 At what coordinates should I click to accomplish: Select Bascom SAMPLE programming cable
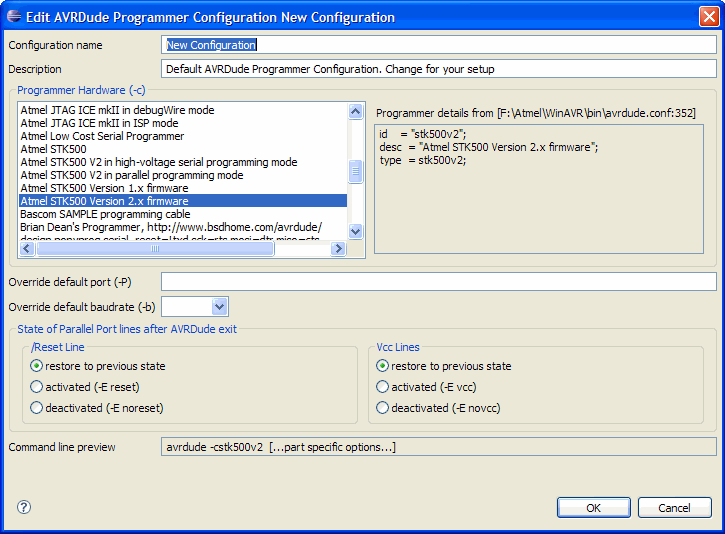(105, 214)
